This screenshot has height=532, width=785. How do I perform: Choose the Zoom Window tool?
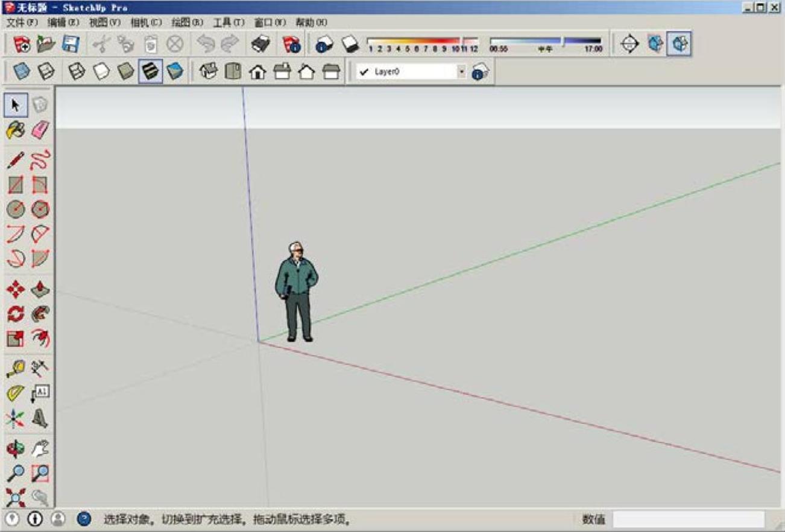[40, 473]
